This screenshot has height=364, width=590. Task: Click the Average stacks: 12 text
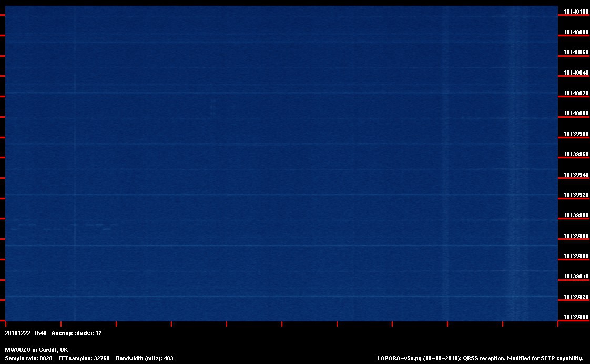tap(76, 333)
